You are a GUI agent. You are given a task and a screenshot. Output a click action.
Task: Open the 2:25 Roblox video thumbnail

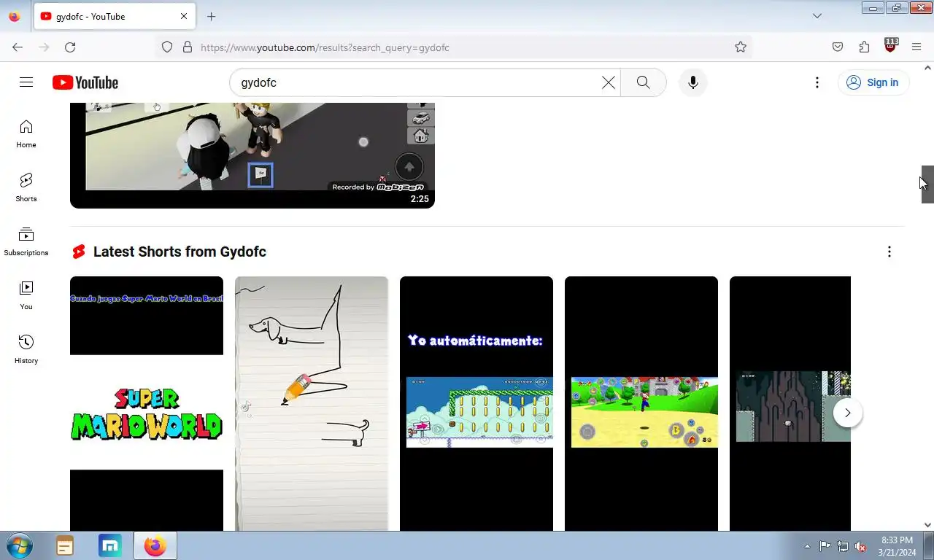pos(252,155)
